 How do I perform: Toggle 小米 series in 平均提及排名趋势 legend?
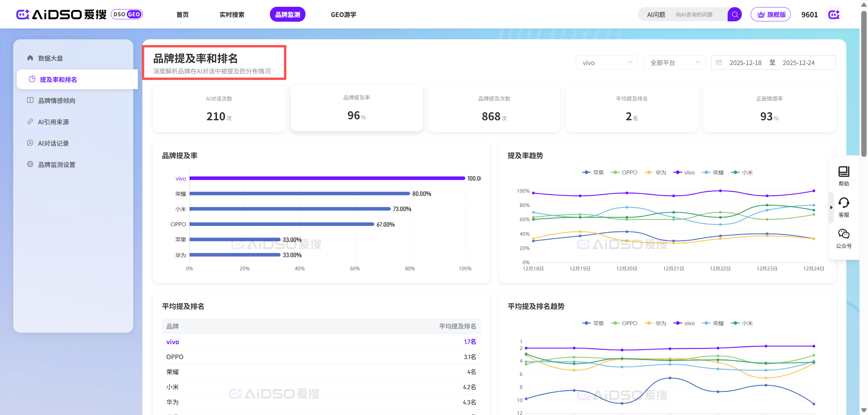(x=742, y=323)
